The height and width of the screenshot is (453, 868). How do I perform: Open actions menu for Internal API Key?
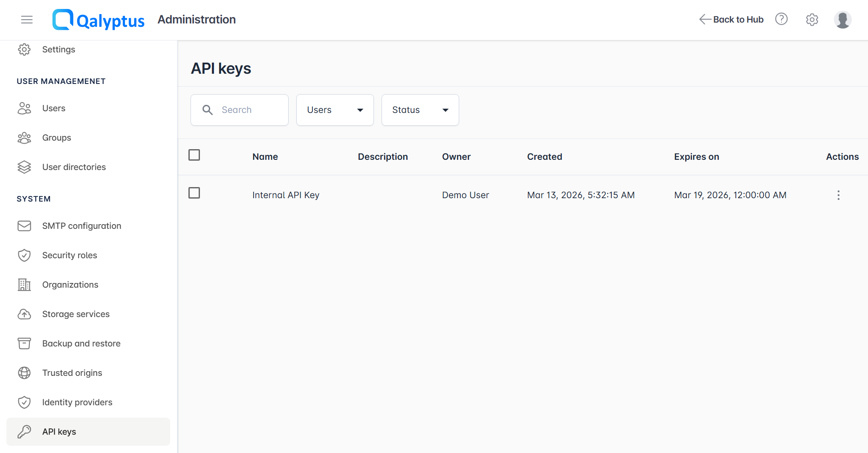pos(838,195)
